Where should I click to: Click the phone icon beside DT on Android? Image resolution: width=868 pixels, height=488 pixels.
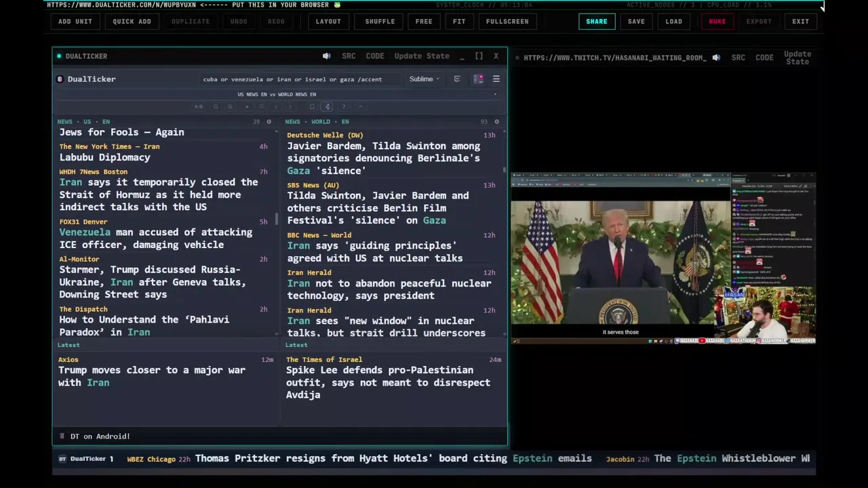[x=62, y=436]
